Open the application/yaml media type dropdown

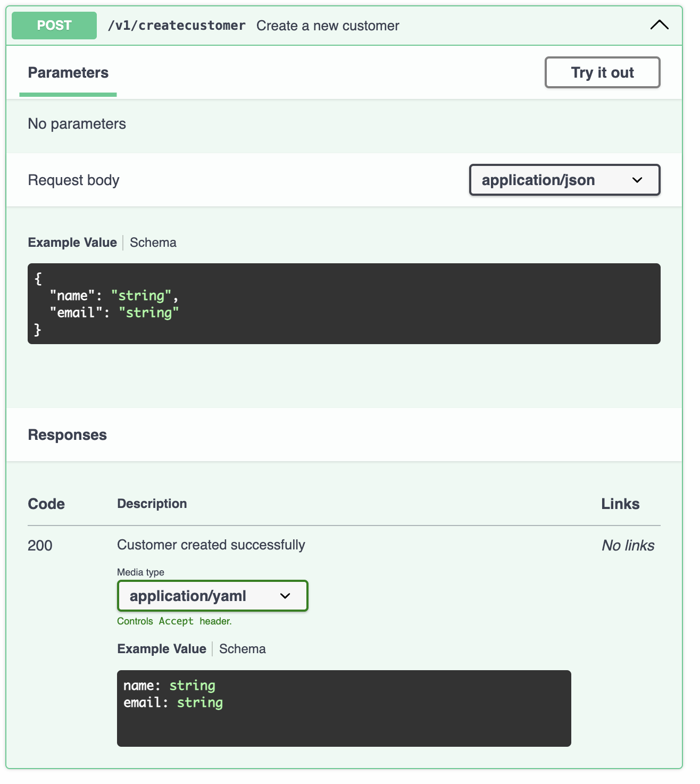coord(212,596)
